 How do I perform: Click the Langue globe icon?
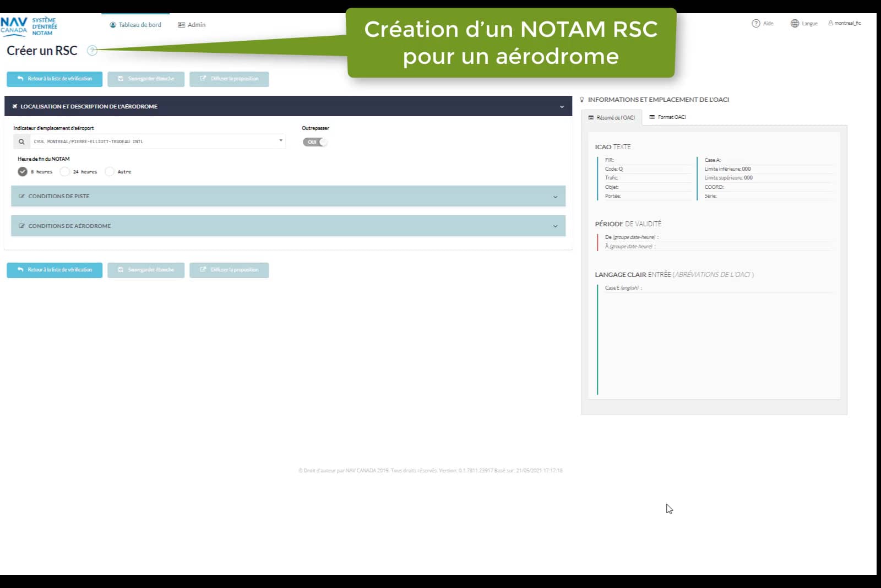795,24
